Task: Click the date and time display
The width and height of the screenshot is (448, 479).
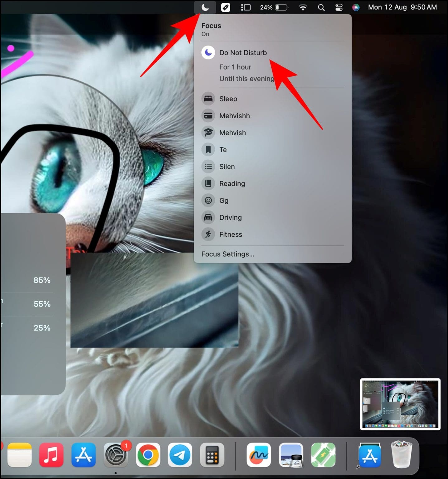Action: click(x=402, y=7)
